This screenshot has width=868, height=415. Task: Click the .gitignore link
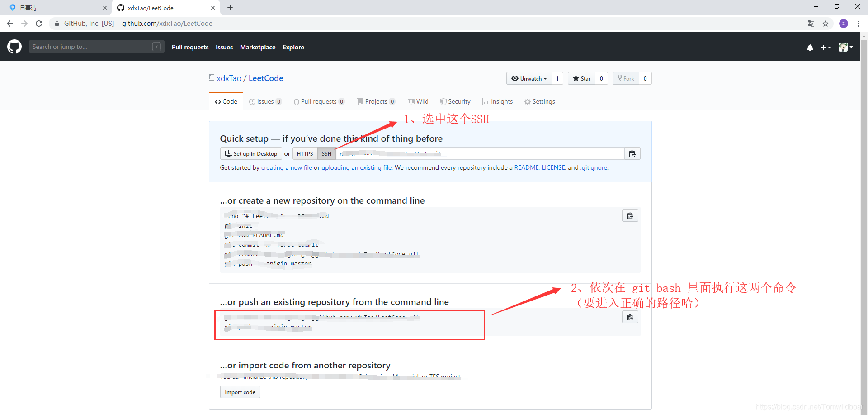click(594, 167)
